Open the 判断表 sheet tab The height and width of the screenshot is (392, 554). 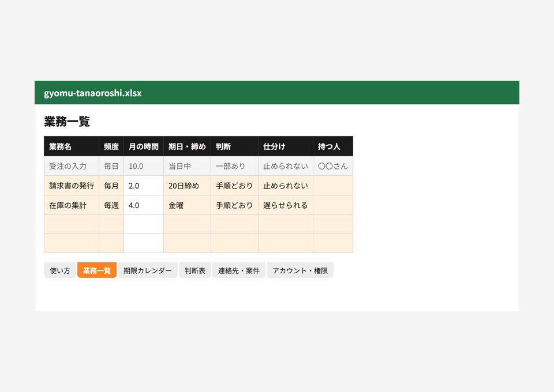[x=194, y=270]
